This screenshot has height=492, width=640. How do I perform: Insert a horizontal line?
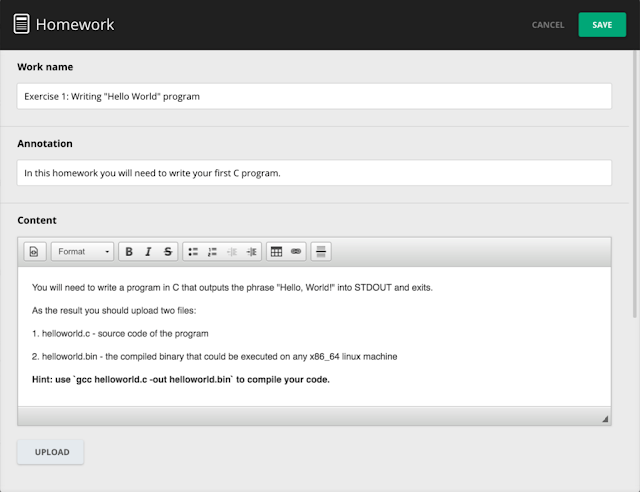[321, 252]
